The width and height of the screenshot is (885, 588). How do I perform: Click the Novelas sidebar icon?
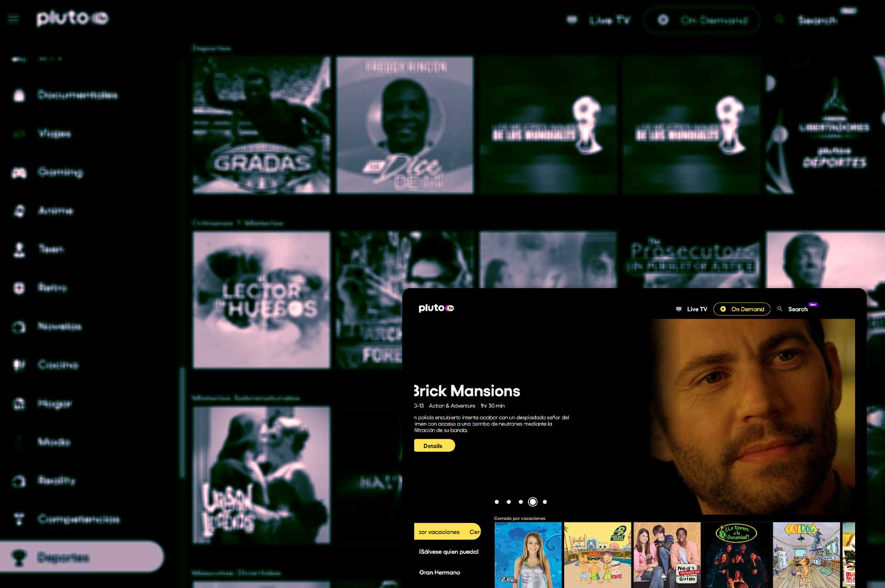coord(19,327)
